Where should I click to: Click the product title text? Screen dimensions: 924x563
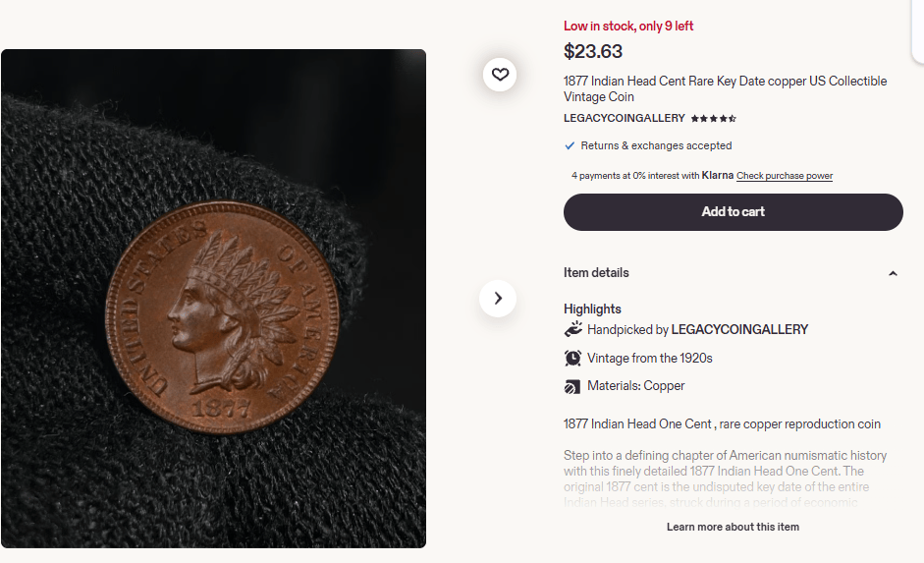tap(725, 88)
